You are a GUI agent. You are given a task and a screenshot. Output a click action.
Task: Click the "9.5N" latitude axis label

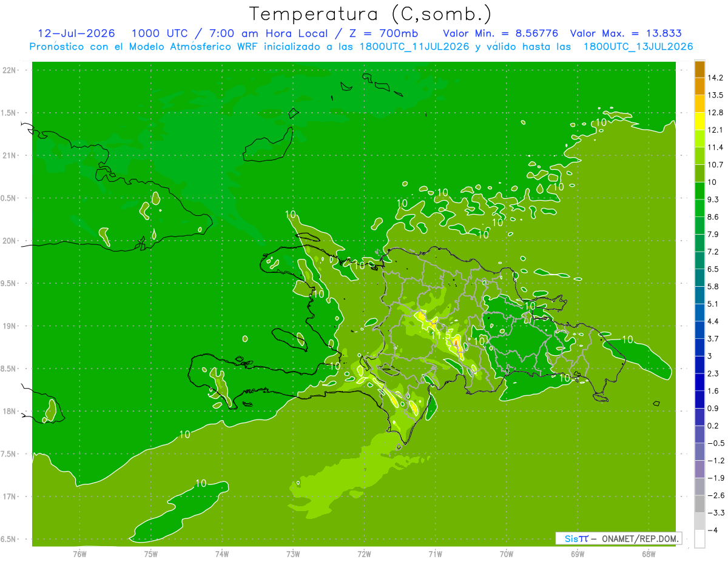(9, 283)
